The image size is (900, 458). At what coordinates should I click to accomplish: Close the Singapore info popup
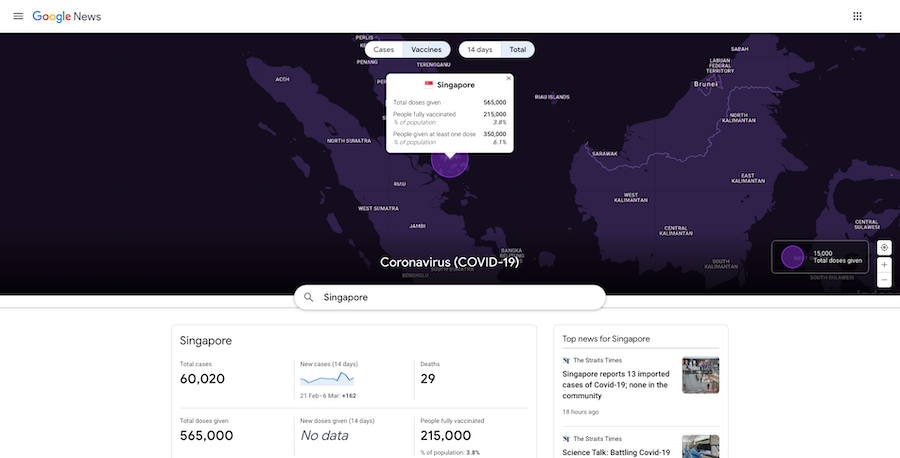[x=509, y=78]
